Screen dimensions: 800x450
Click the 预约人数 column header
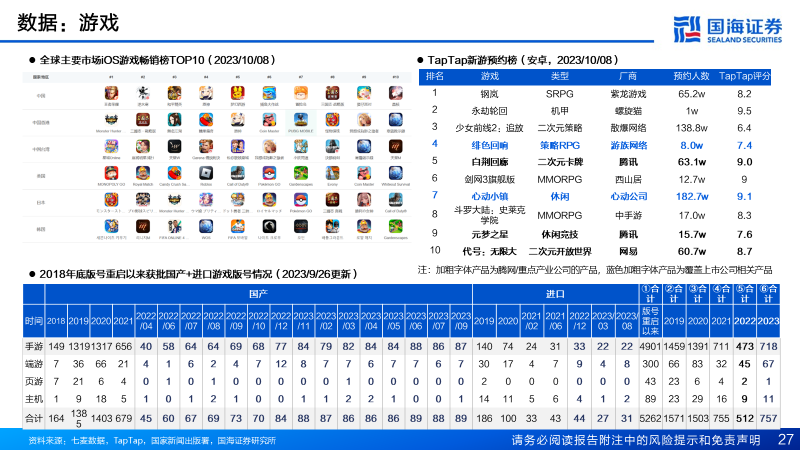tap(691, 77)
